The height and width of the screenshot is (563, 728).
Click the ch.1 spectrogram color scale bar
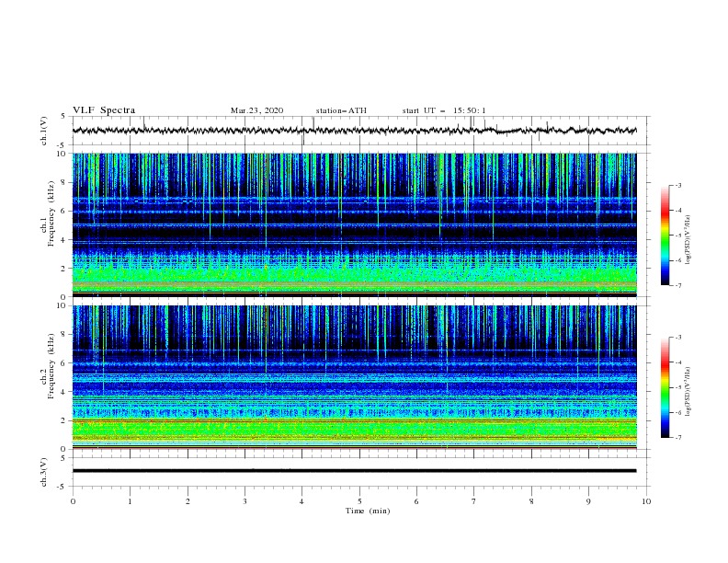pos(665,236)
